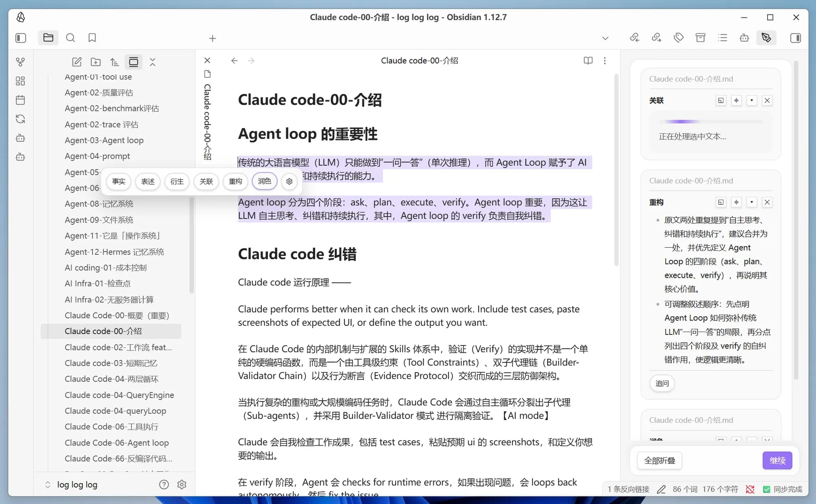The width and height of the screenshot is (816, 504).
Task: Toggle the left sidebar
Action: click(21, 38)
